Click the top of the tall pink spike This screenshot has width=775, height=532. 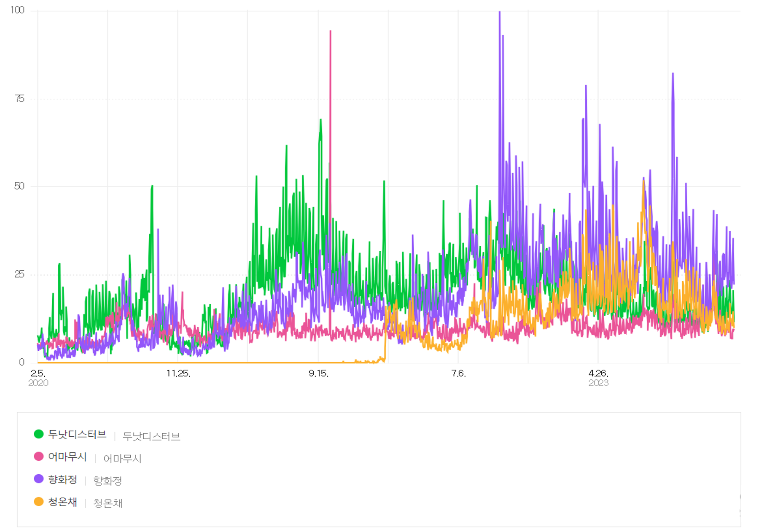(x=330, y=31)
